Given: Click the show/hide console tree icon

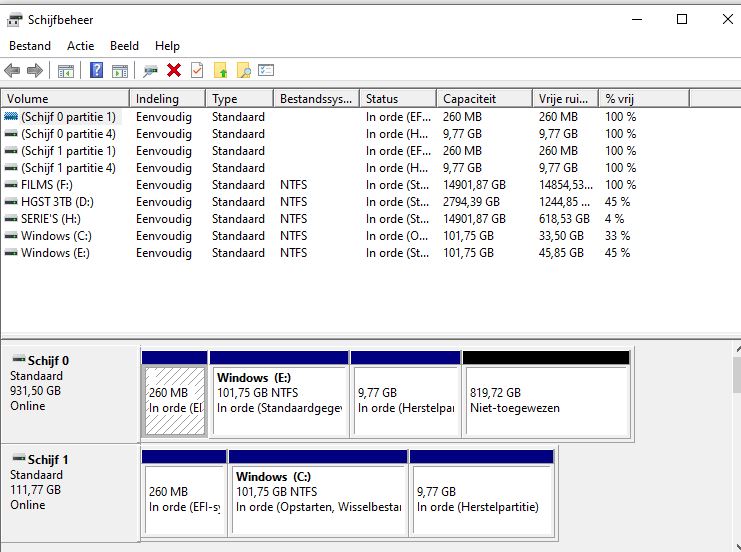Looking at the screenshot, I should pyautogui.click(x=66, y=70).
